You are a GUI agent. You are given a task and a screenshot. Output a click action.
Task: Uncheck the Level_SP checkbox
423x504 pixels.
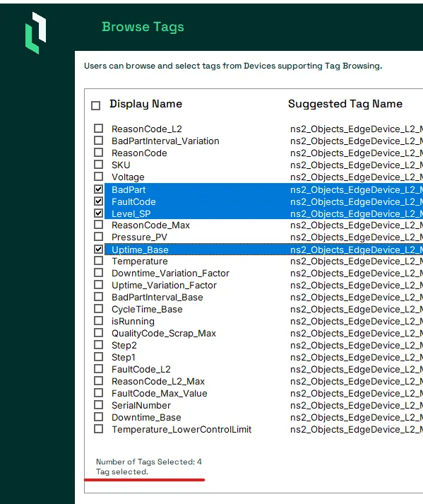click(99, 213)
